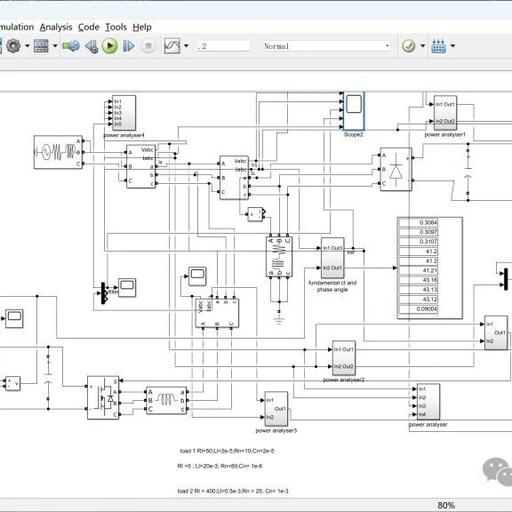Click the load 1 Rl=50 annotation text
512x512 pixels.
(227, 451)
